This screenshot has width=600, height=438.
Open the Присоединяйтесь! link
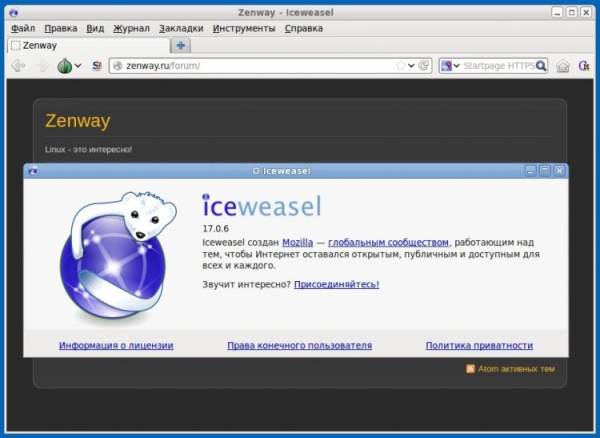click(x=336, y=284)
